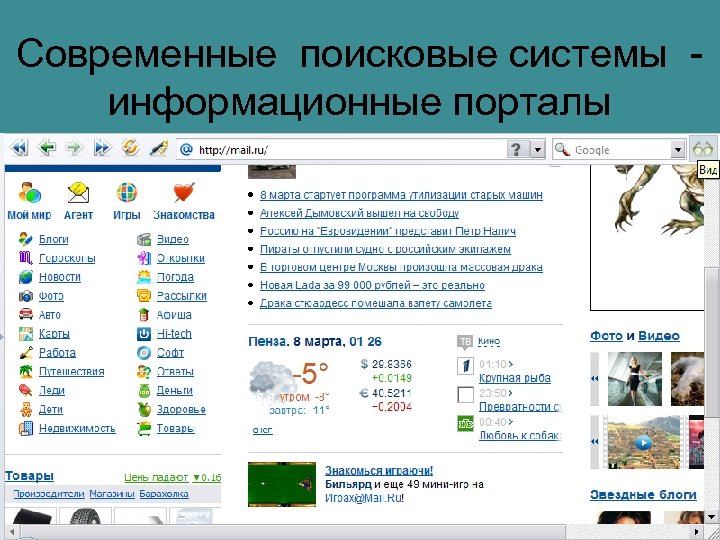
Task: Open the Дети link
Action: click(51, 409)
